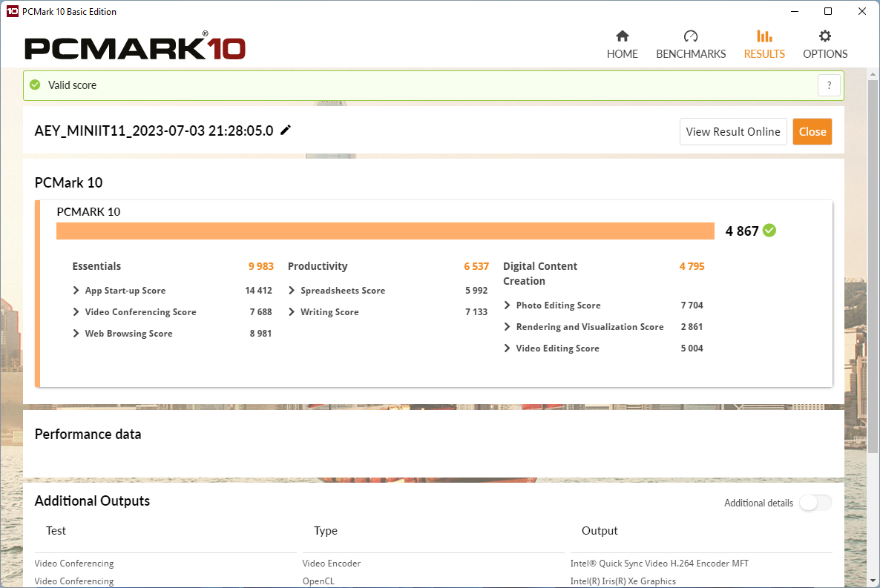Viewport: 880px width, 588px height.
Task: Maximize the PCMark 10 window
Action: [828, 11]
